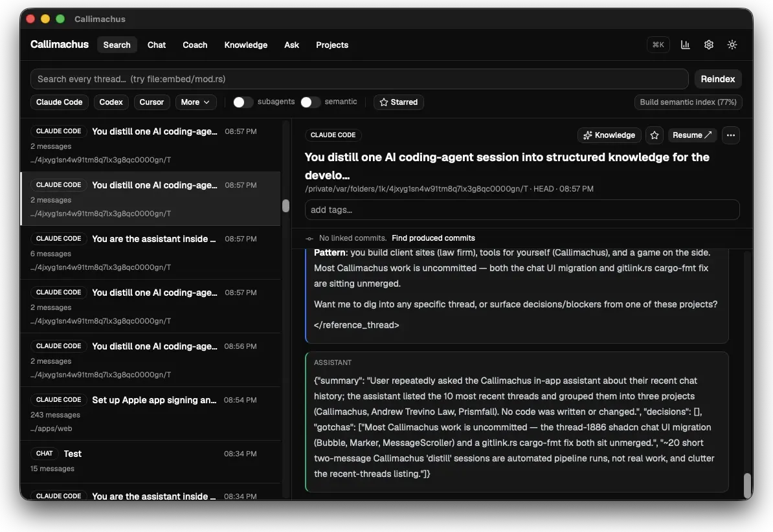This screenshot has width=773, height=532.
Task: Open the Coach tab
Action: click(195, 45)
